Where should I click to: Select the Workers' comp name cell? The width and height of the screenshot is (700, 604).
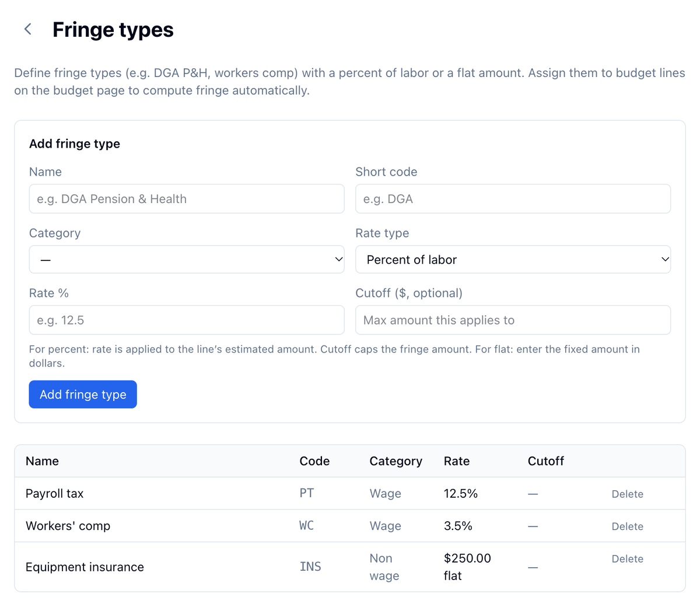[68, 526]
